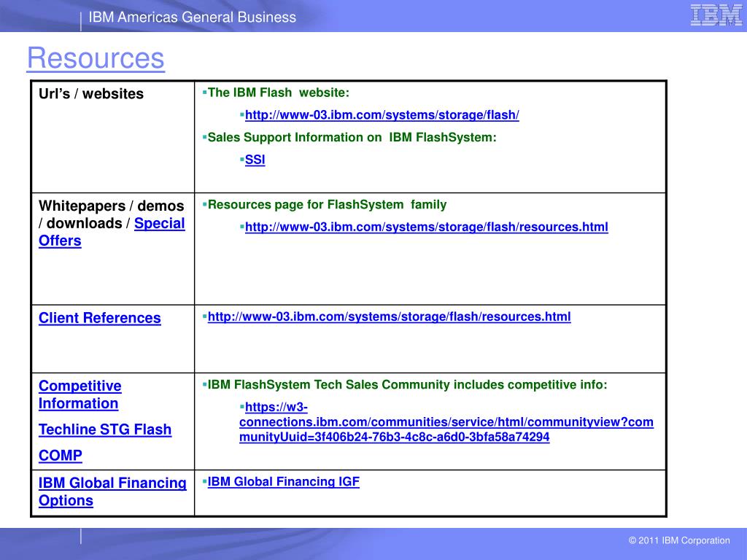The image size is (747, 560).
Task: Open the Competitive Information link
Action: click(80, 394)
